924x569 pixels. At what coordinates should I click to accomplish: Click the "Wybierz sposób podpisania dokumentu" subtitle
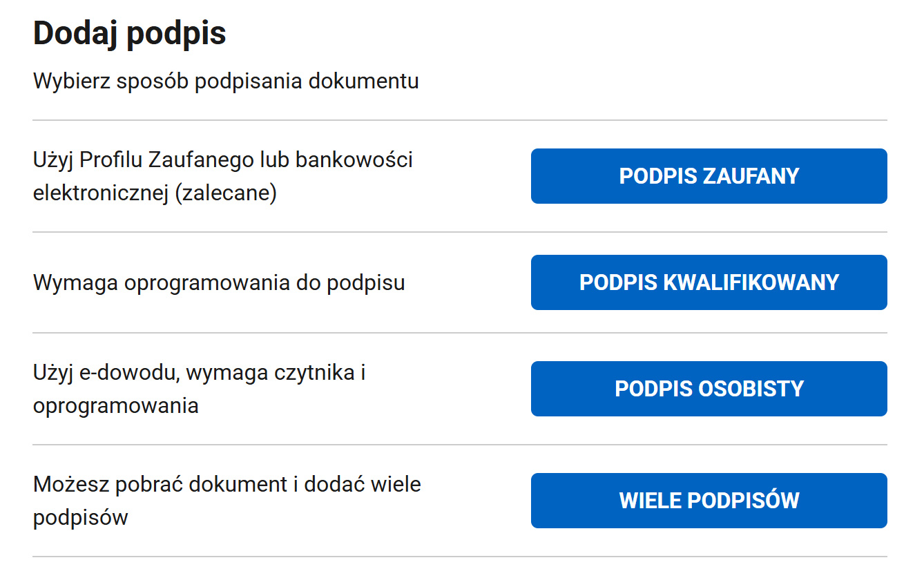[226, 81]
